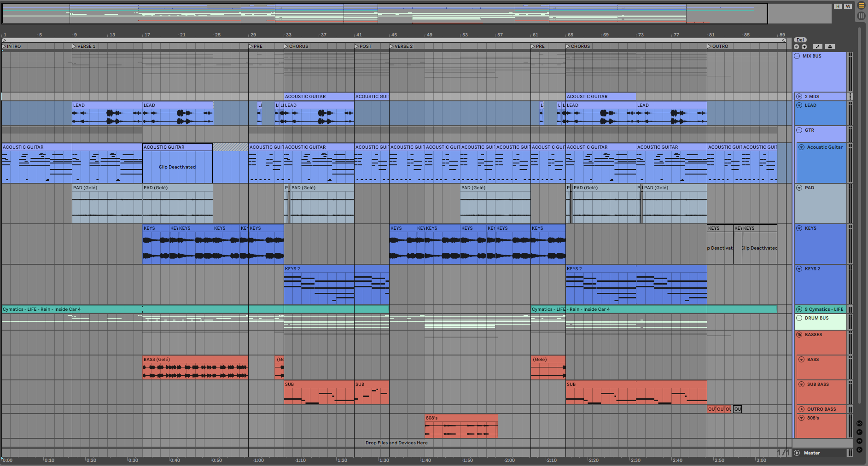
Task: Toggle the I-O section visibility
Action: pos(859,424)
